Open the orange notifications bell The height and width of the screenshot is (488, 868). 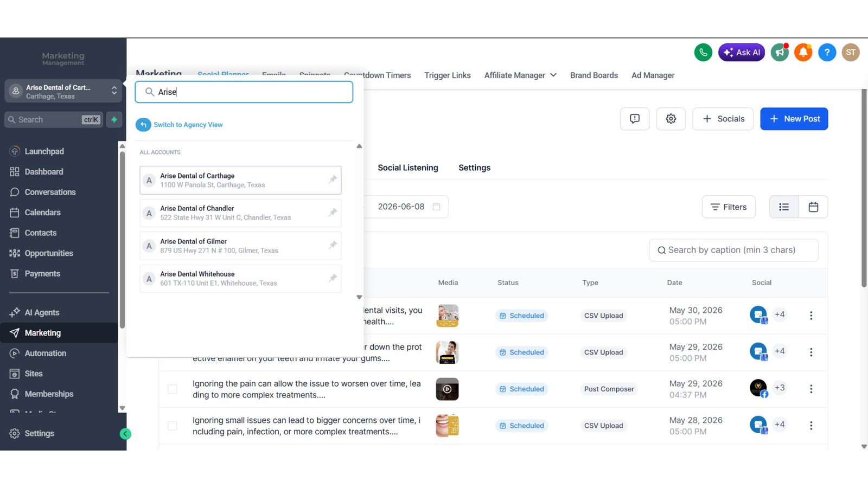pyautogui.click(x=803, y=52)
